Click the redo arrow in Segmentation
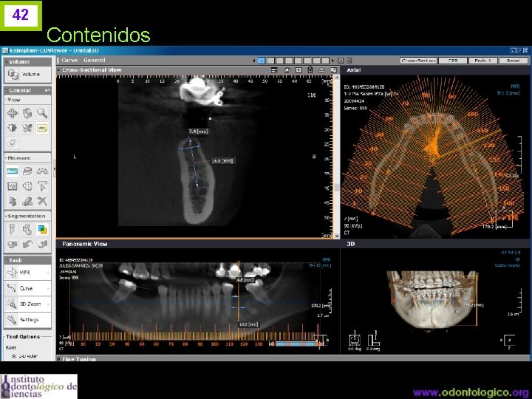Screen dimensions: 532x399 click(x=42, y=245)
